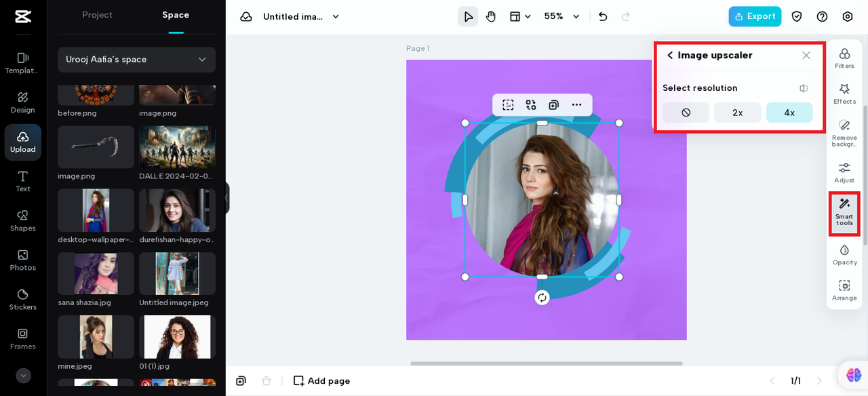Switch to the Project tab

click(x=97, y=15)
